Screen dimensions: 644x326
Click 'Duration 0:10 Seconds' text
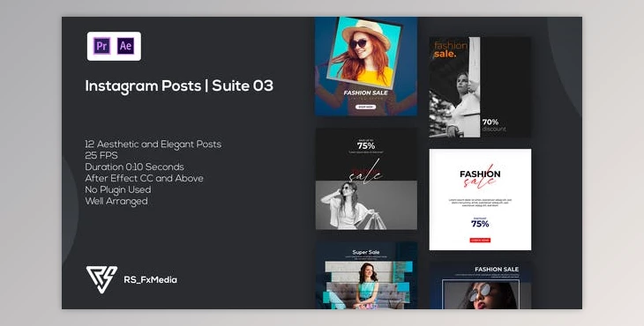134,167
